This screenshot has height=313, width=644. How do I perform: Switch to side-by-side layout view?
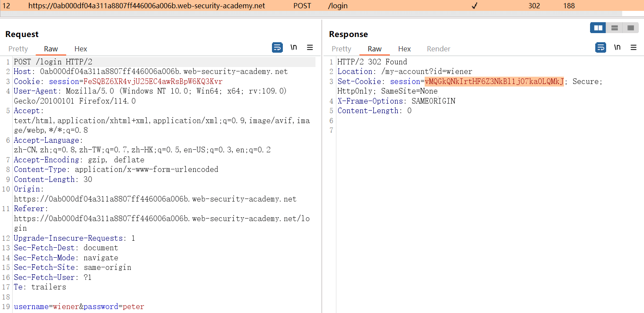point(598,28)
